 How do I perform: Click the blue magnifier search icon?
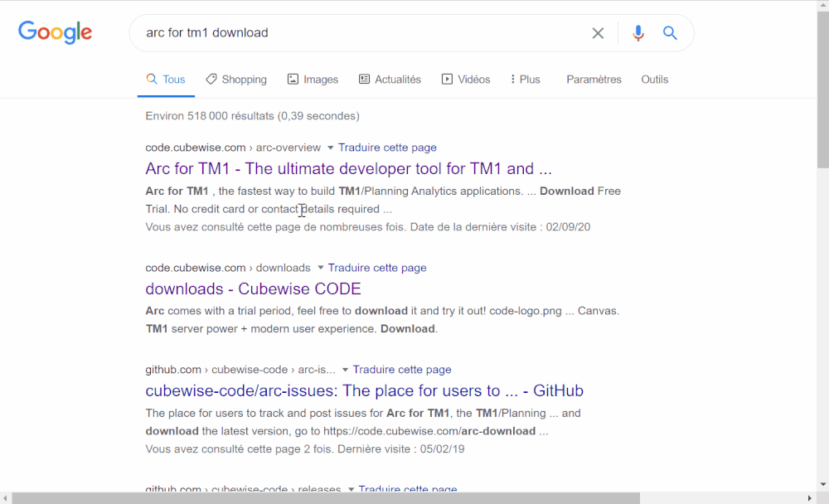[670, 33]
